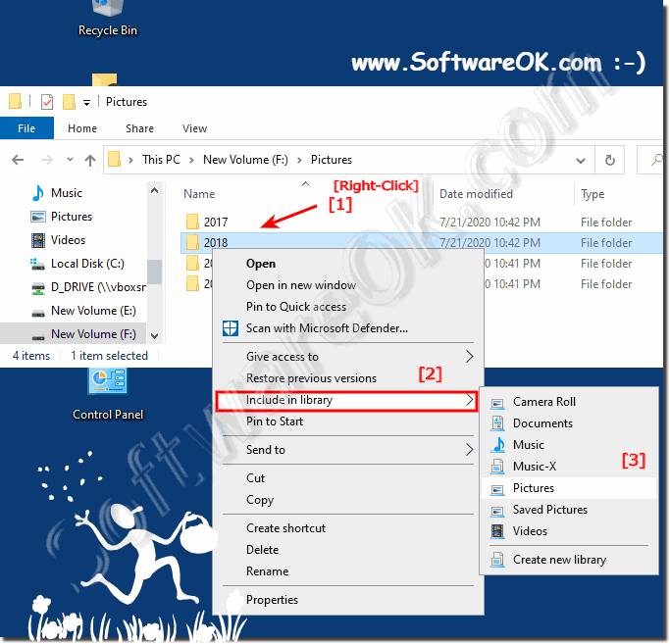This screenshot has width=670, height=644.
Task: Choose Open from the context menu
Action: (348, 264)
